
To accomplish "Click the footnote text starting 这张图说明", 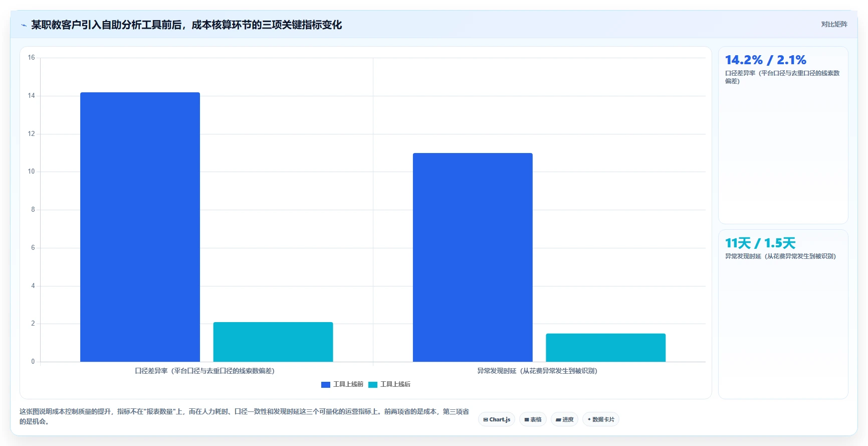I will 245,416.
